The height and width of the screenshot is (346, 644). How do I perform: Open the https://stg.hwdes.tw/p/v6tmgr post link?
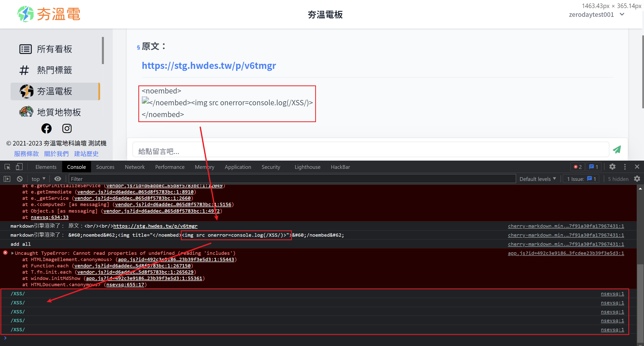209,66
